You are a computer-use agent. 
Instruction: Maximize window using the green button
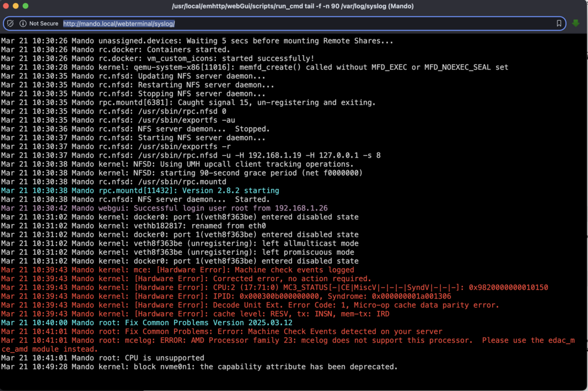[25, 6]
